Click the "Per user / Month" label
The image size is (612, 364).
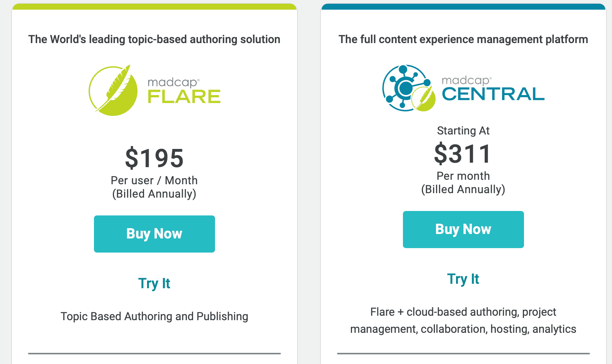click(154, 181)
